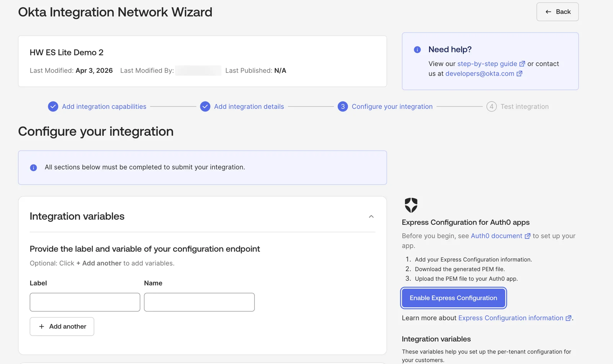Go to Add integration capabilities step
This screenshot has width=613, height=364.
(104, 107)
